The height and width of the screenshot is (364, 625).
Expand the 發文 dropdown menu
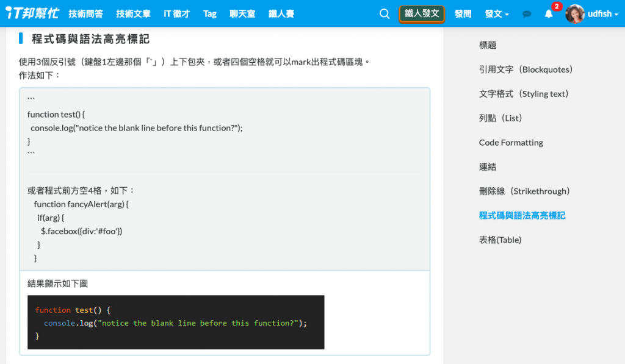(497, 14)
